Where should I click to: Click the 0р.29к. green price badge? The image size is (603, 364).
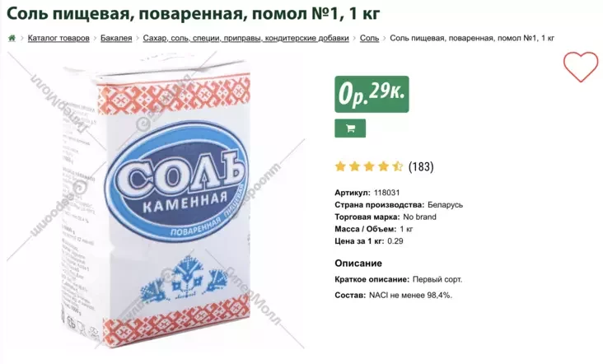[x=372, y=94]
